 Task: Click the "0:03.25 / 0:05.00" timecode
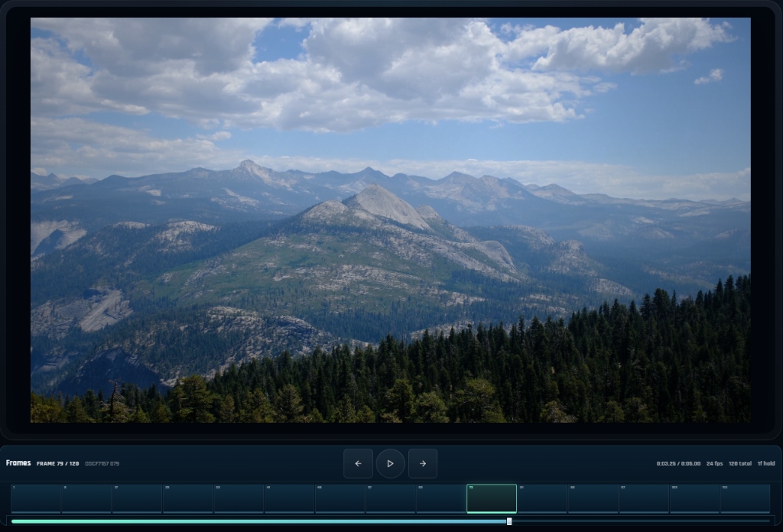(x=679, y=464)
